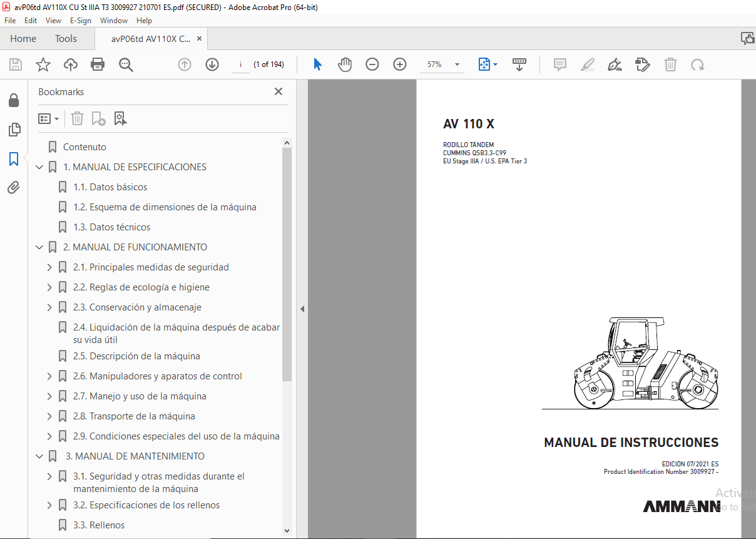
Task: Go to the previous page arrow
Action: 185,64
